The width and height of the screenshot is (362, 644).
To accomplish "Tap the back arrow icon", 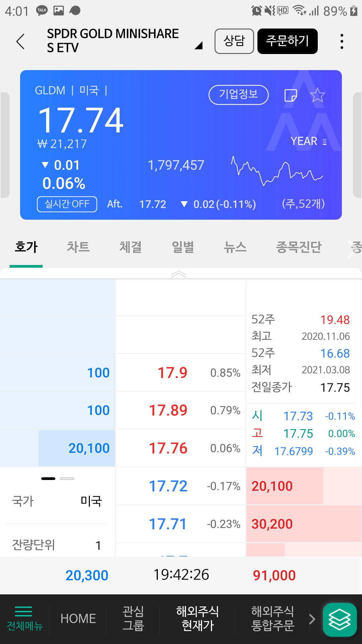I will pos(20,42).
